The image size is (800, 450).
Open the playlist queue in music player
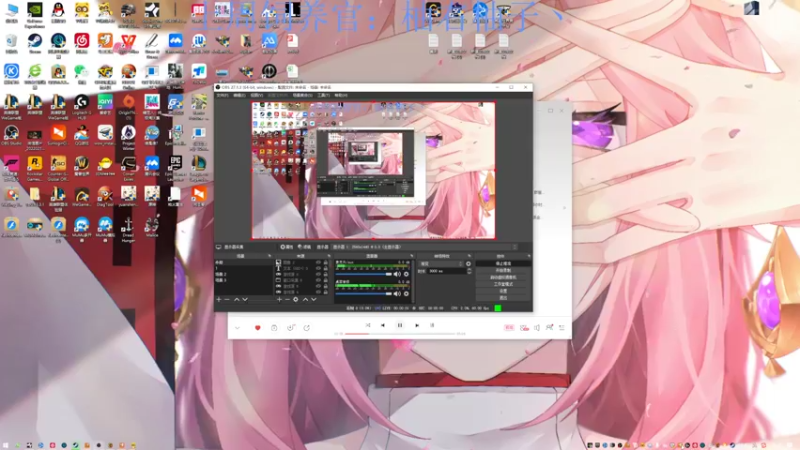coord(562,328)
